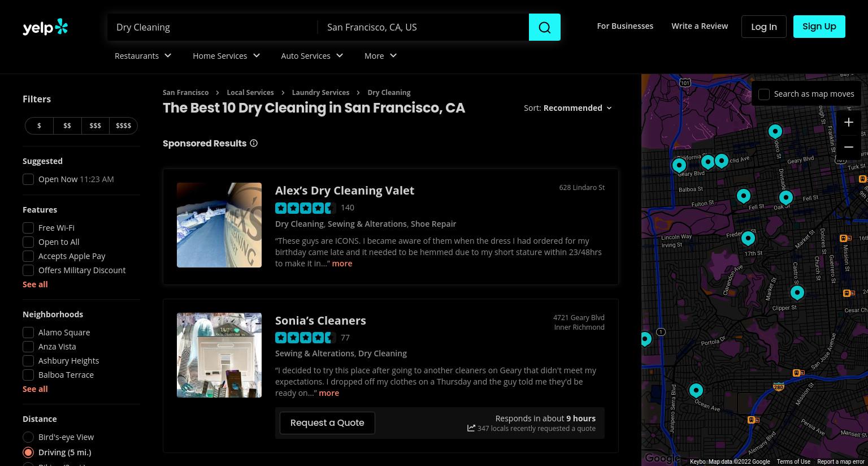Go to San Francisco breadcrumb

coord(185,93)
